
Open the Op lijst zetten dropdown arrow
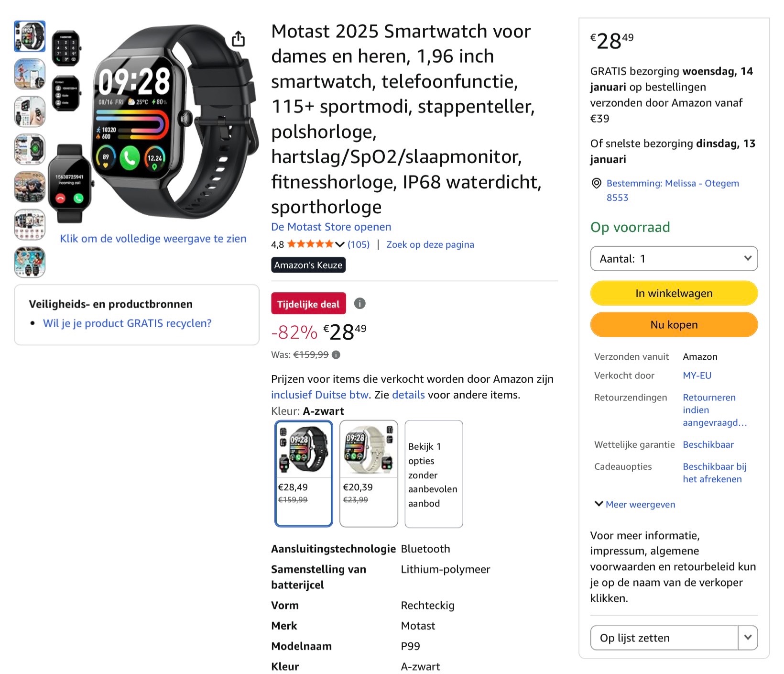pyautogui.click(x=747, y=638)
